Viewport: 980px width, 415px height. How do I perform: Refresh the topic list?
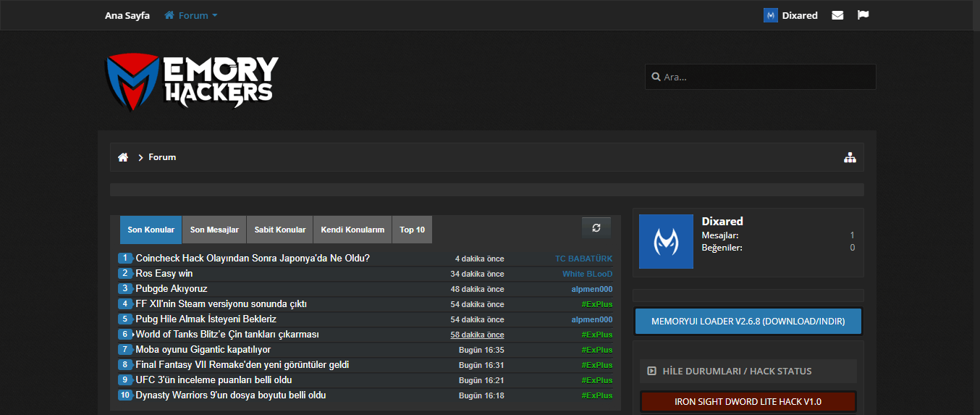pyautogui.click(x=596, y=227)
